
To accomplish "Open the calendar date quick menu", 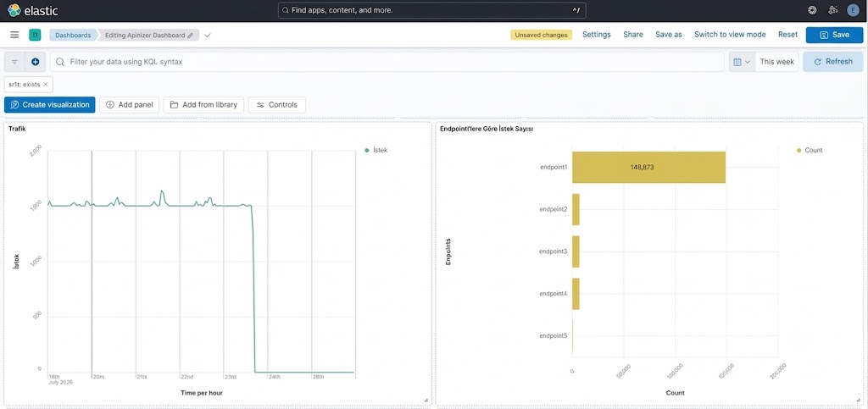I will (742, 62).
